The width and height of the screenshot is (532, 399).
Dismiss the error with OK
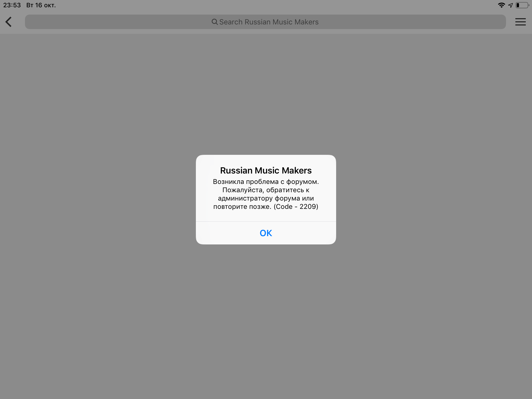(266, 233)
